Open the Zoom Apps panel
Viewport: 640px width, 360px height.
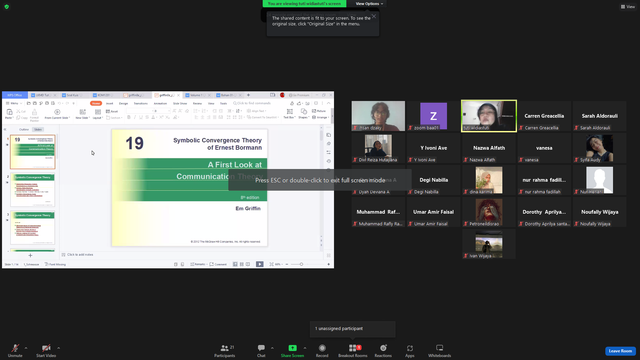pyautogui.click(x=409, y=350)
